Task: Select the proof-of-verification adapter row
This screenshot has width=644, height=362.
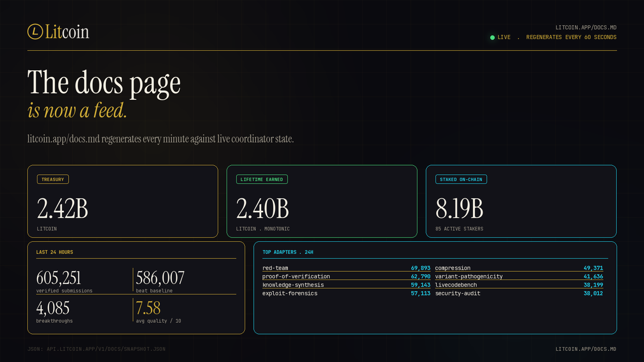Action: [346, 277]
